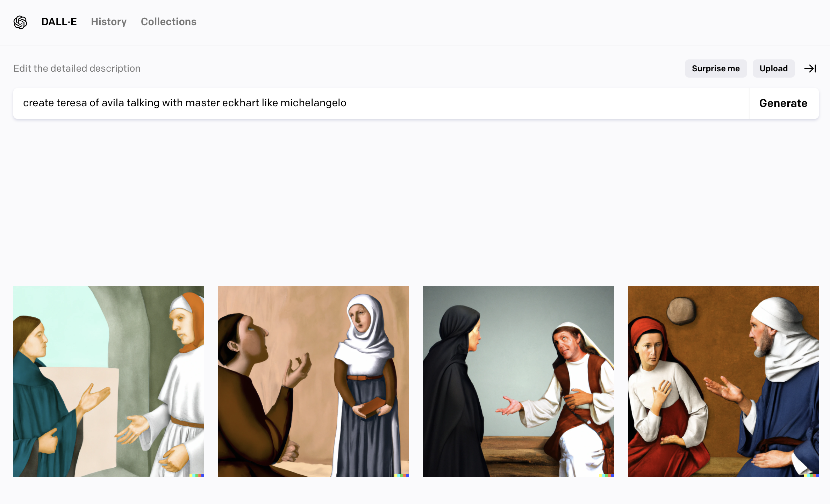Image resolution: width=830 pixels, height=504 pixels.
Task: Open the Collections tab
Action: 169,22
